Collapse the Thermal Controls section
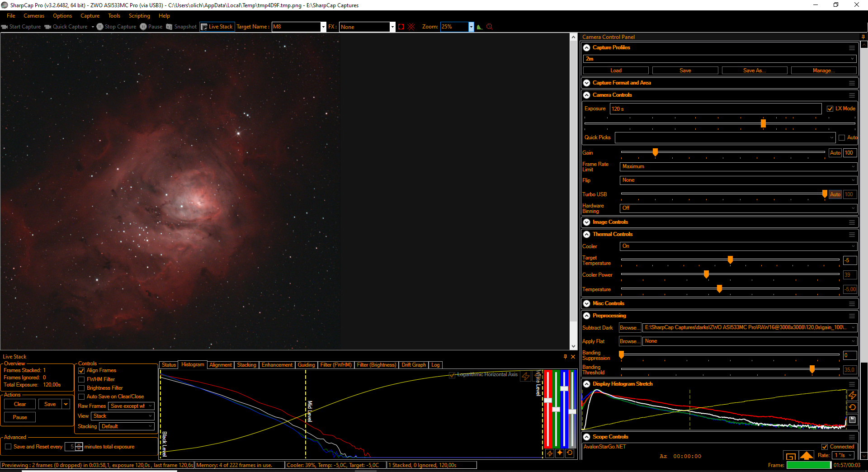The image size is (868, 472). pos(587,234)
